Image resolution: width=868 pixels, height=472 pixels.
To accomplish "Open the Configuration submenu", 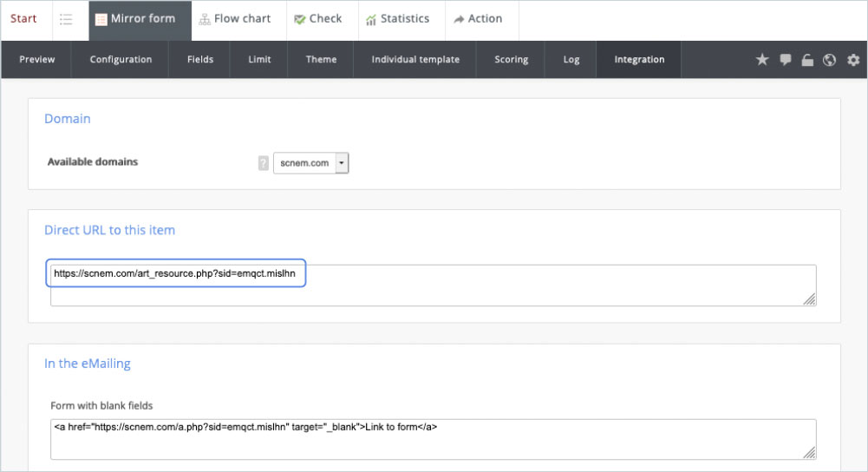I will 121,60.
